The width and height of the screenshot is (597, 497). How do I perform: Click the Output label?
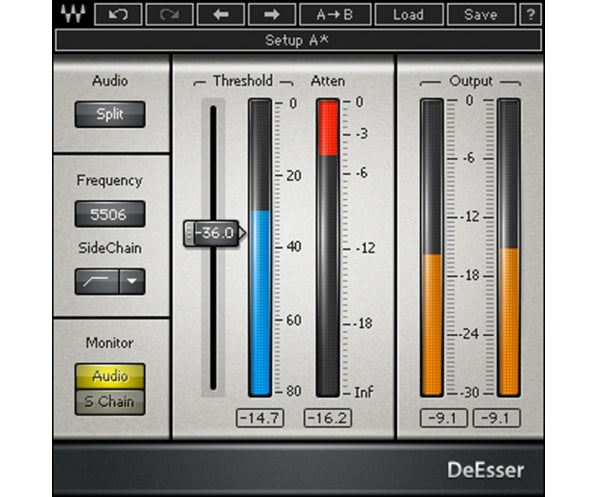471,81
